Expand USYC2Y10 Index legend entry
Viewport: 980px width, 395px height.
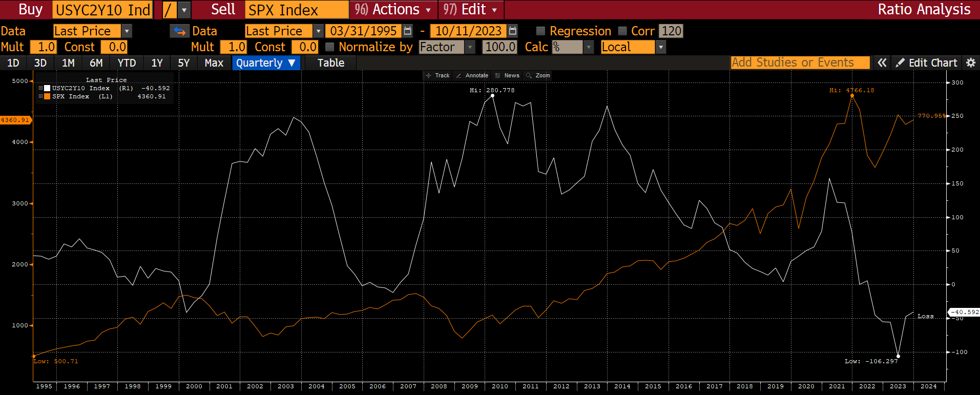click(x=40, y=88)
